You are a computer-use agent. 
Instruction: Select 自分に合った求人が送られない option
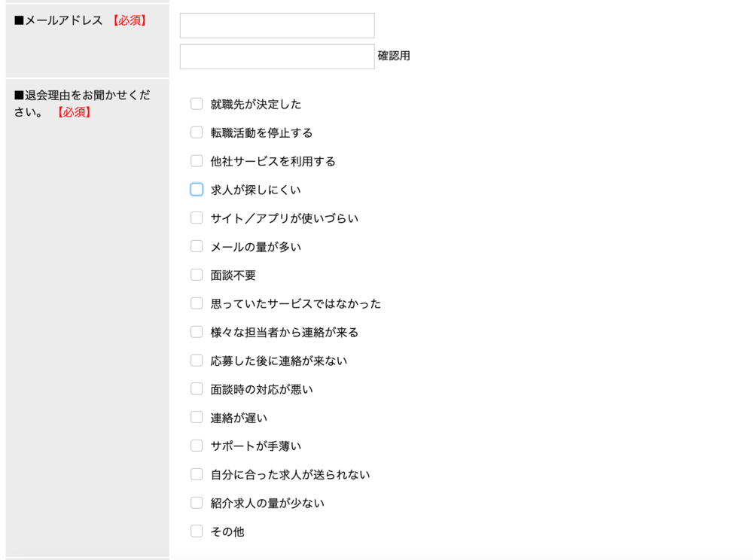[197, 474]
